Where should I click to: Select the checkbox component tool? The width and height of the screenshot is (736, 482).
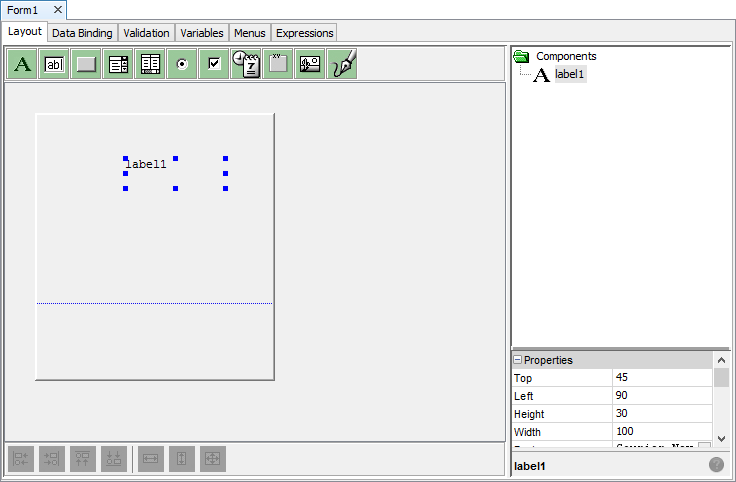coord(214,64)
